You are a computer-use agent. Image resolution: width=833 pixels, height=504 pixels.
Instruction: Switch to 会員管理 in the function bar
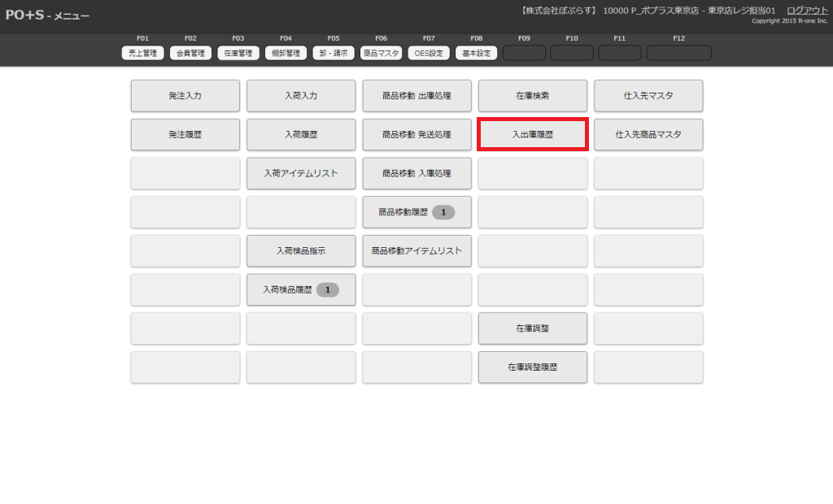191,53
